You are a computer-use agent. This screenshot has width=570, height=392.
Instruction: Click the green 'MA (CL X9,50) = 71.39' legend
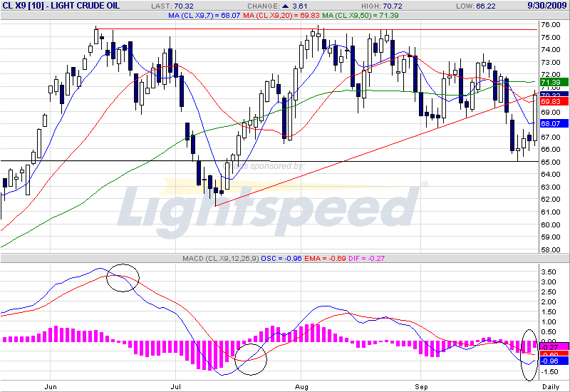[361, 16]
